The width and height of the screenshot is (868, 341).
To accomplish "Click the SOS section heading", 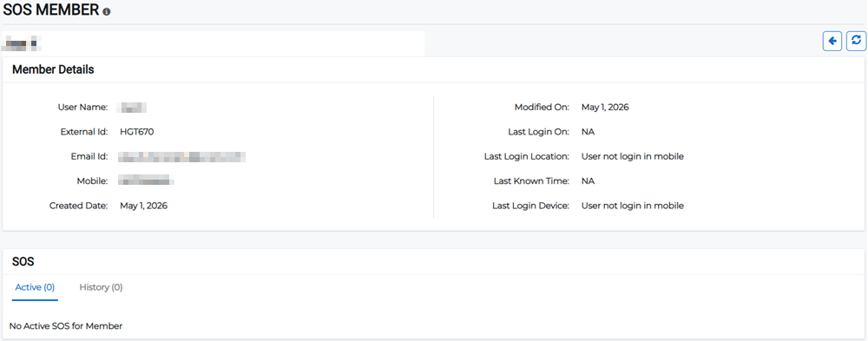I will [x=23, y=262].
